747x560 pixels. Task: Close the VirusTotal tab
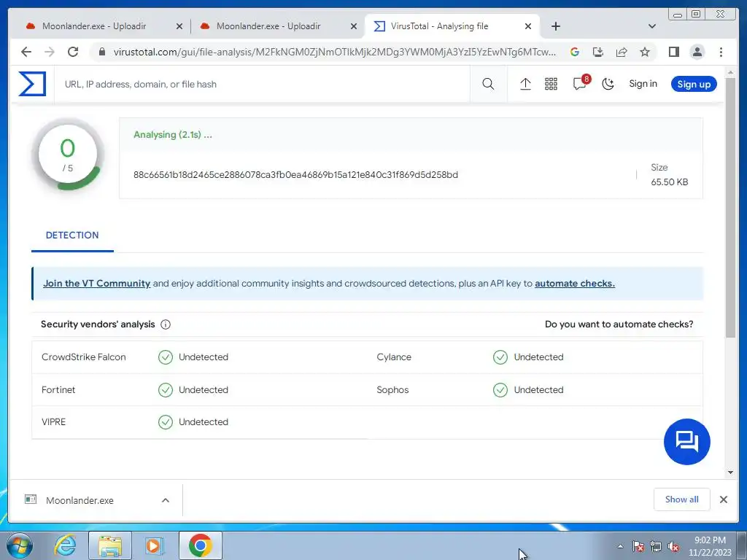528,26
